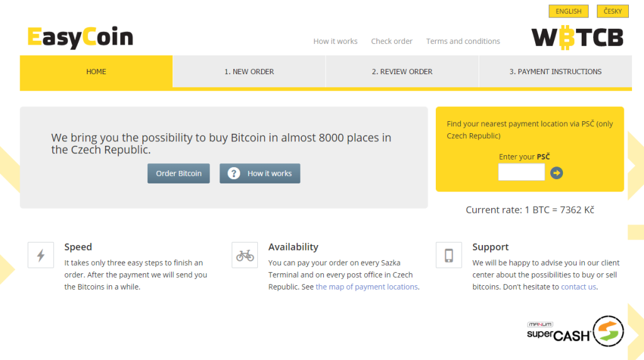Switch language to Česky

(x=613, y=11)
